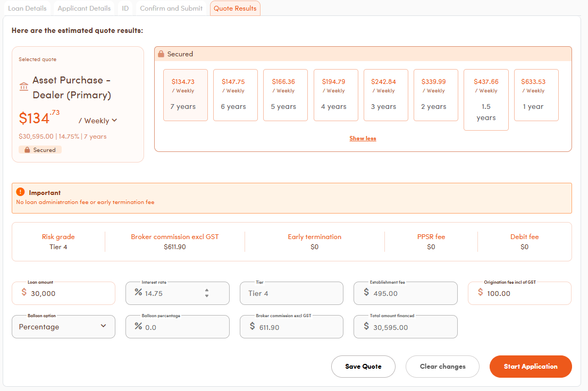Select the 7 years weekly quote card
Image resolution: width=588 pixels, height=391 pixels.
(x=185, y=95)
